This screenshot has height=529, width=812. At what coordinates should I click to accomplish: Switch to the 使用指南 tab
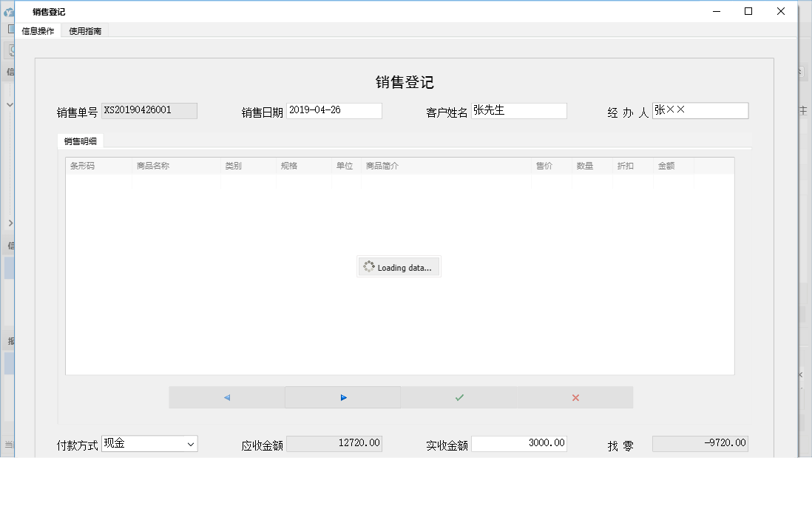coord(84,31)
